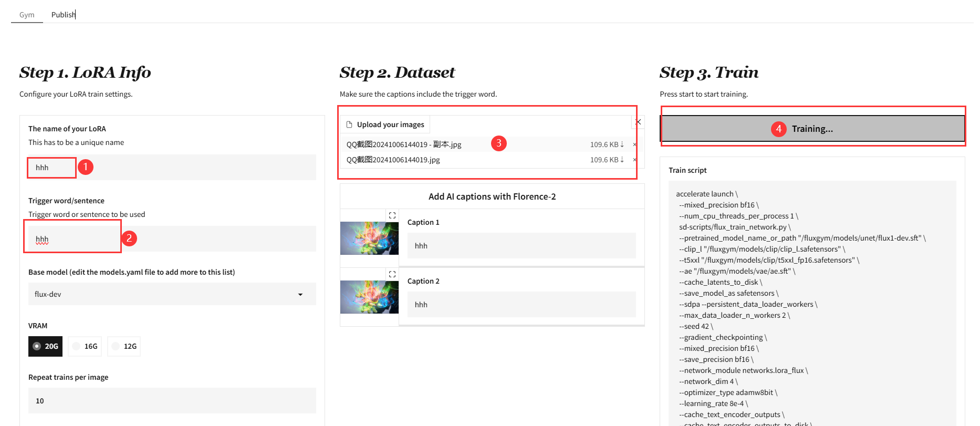The height and width of the screenshot is (426, 980).
Task: Expand the Caption 1 image to fullscreen
Action: pos(392,215)
